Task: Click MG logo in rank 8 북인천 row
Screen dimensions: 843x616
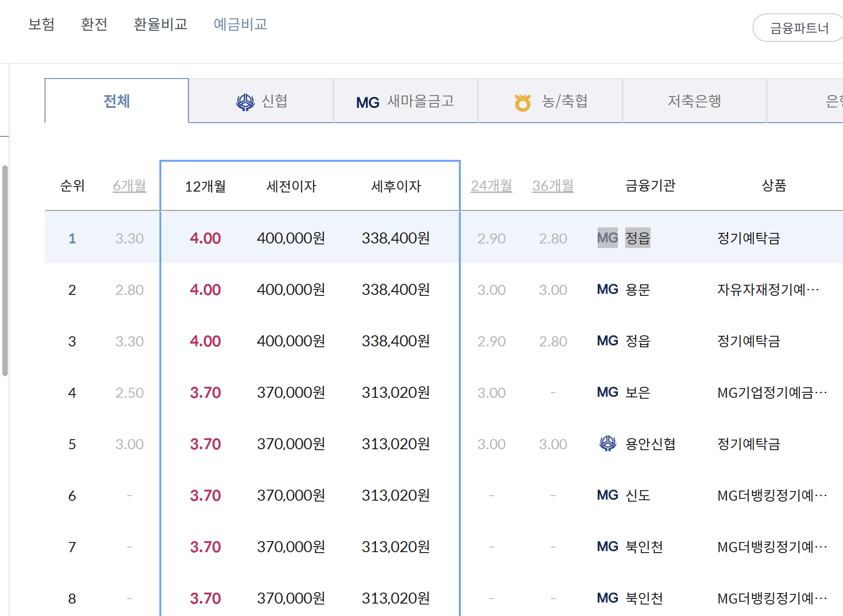Action: 607,598
